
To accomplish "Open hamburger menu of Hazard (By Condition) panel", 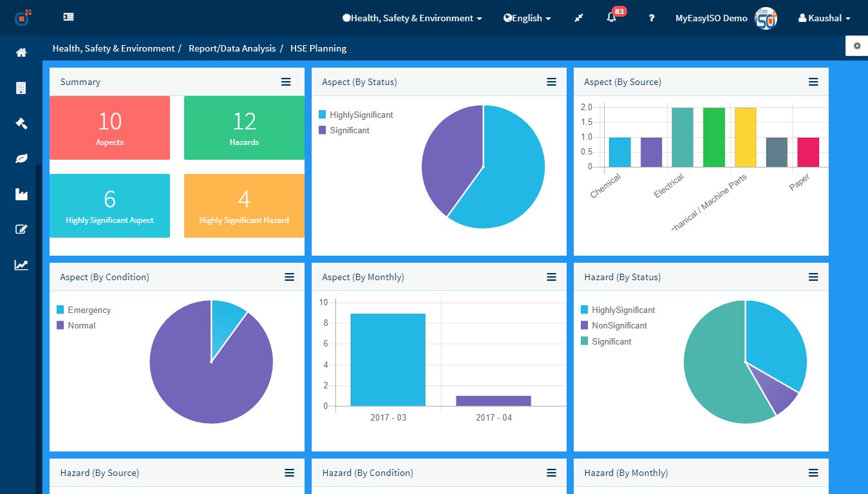I will 551,473.
